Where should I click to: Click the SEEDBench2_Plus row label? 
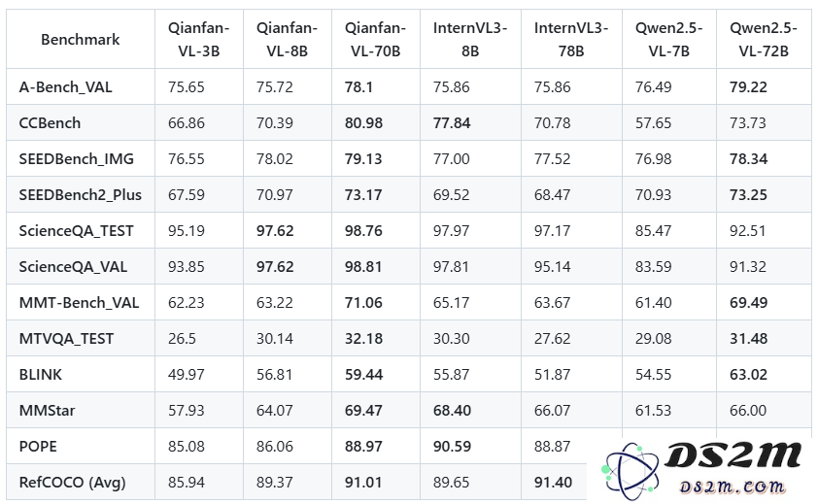point(81,194)
